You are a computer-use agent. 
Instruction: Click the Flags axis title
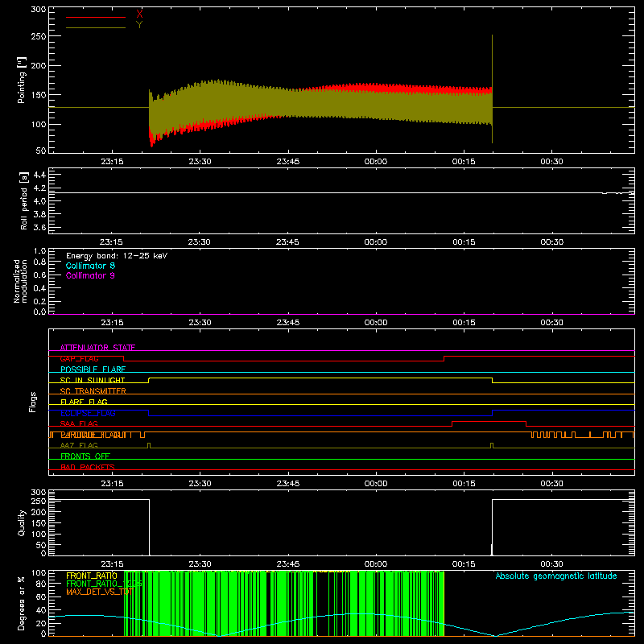[32, 402]
